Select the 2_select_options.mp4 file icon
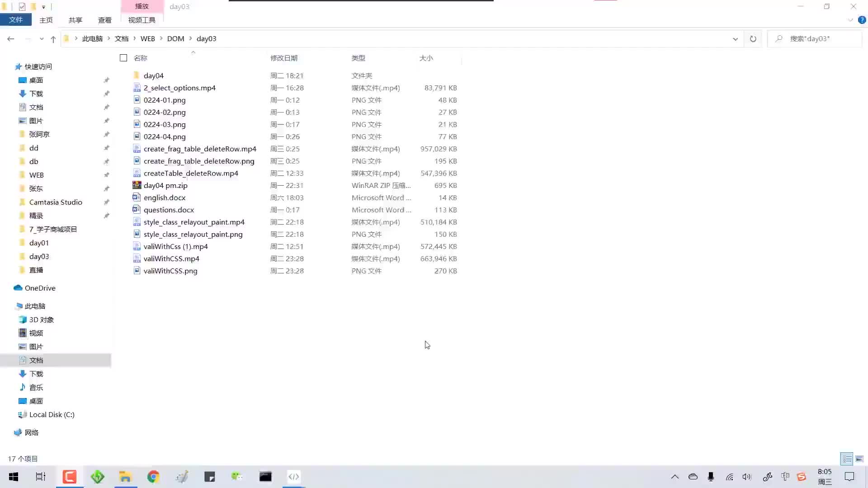This screenshot has height=488, width=868. click(x=137, y=88)
